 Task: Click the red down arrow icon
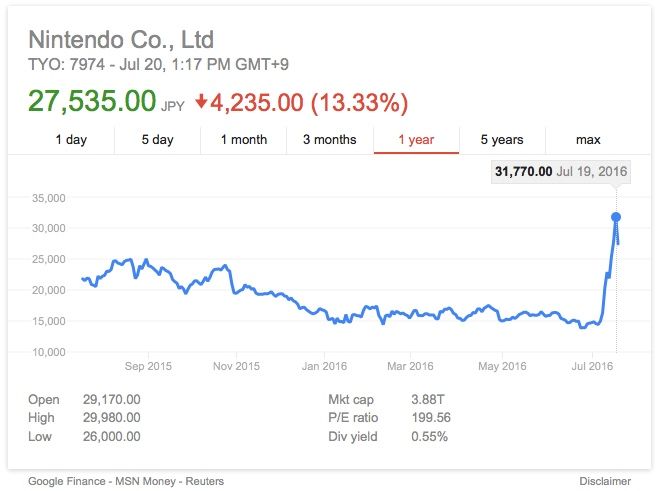[200, 102]
